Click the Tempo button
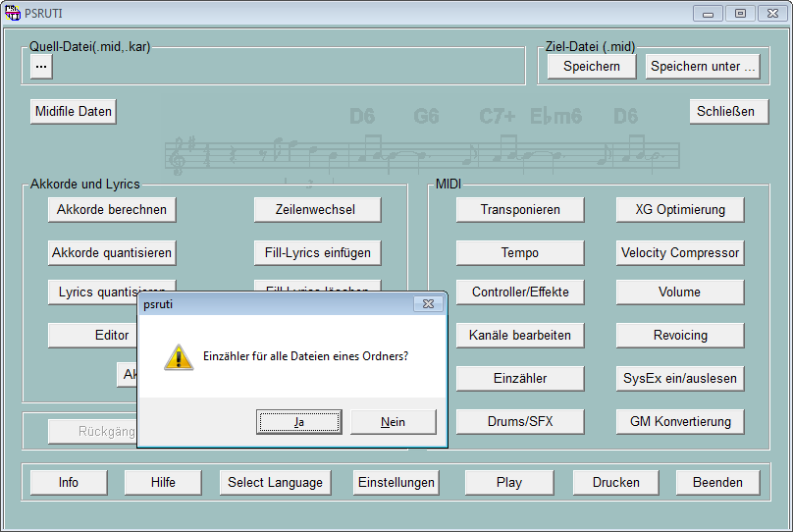Image resolution: width=793 pixels, height=532 pixels. (x=520, y=253)
